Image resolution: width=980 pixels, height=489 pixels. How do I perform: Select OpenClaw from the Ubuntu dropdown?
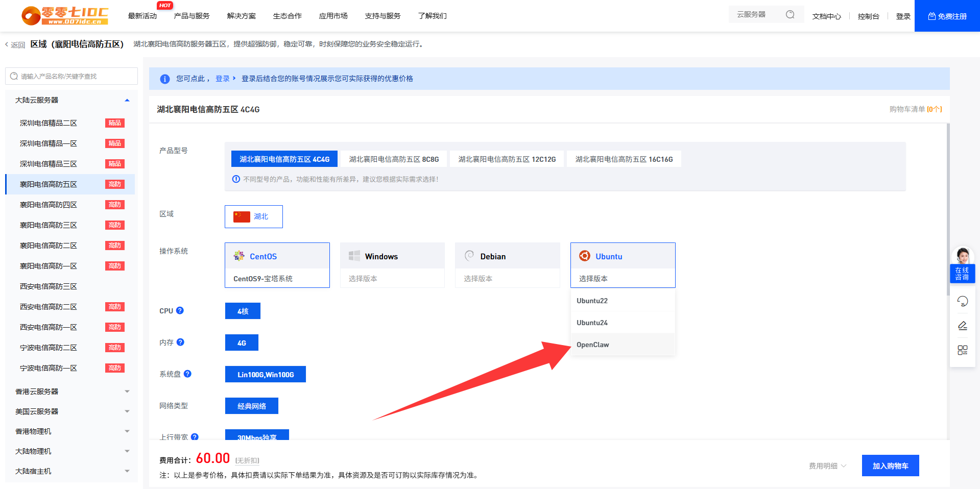pyautogui.click(x=593, y=345)
